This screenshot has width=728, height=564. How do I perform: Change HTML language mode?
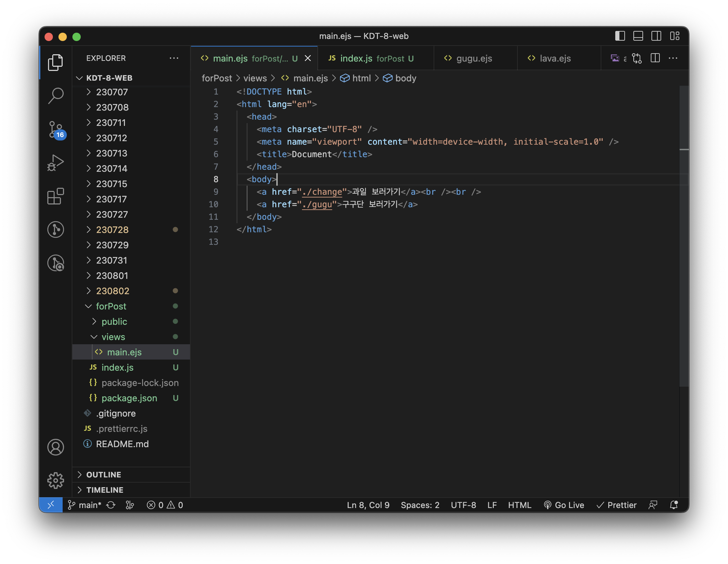coord(520,505)
